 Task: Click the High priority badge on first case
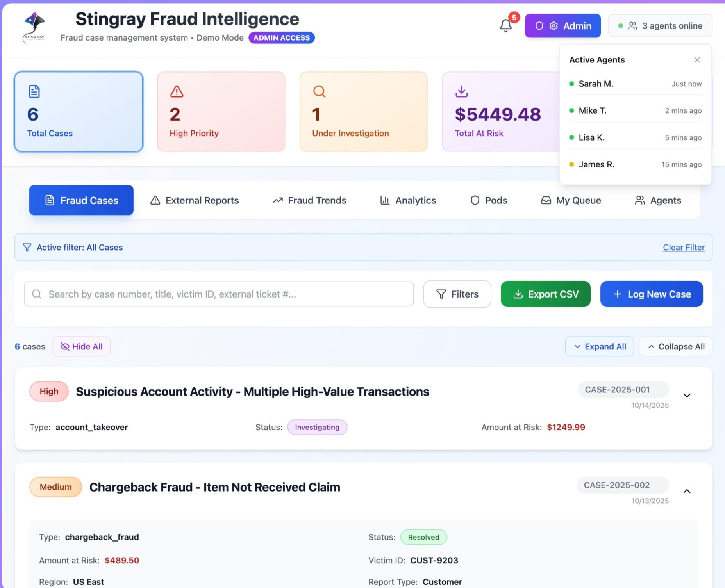coord(49,391)
